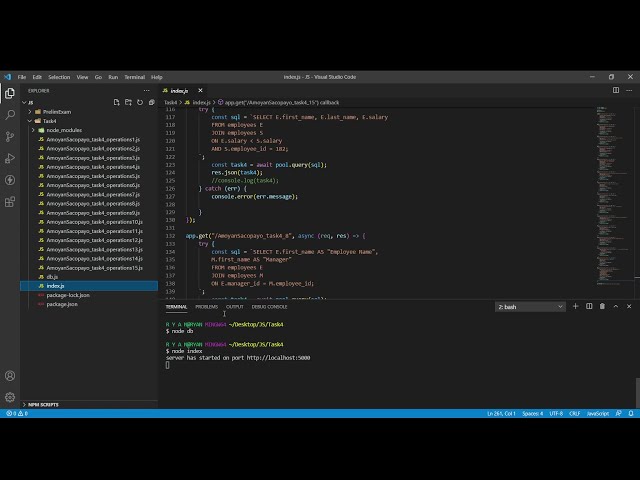Select the 2: bash terminal dropdown

coord(530,307)
